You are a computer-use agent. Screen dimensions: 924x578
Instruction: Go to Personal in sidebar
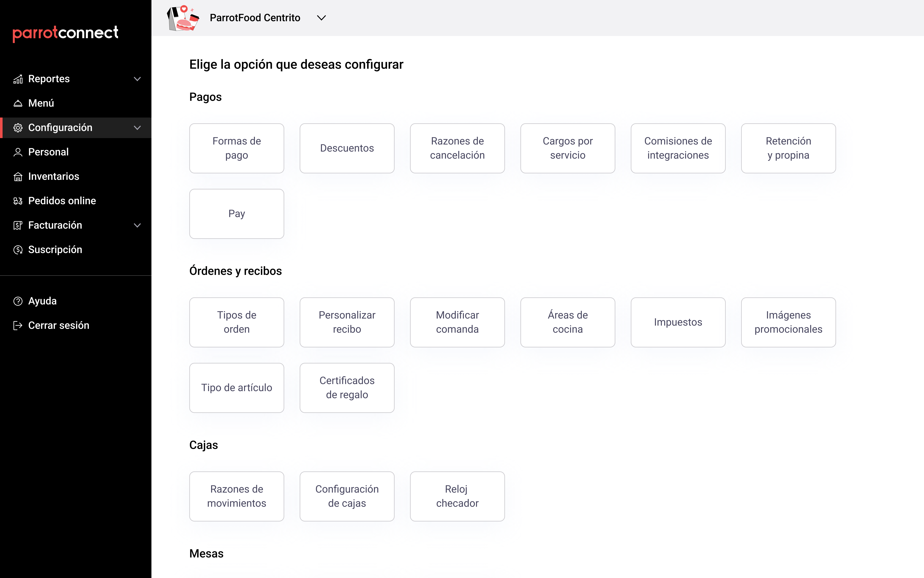pos(76,152)
